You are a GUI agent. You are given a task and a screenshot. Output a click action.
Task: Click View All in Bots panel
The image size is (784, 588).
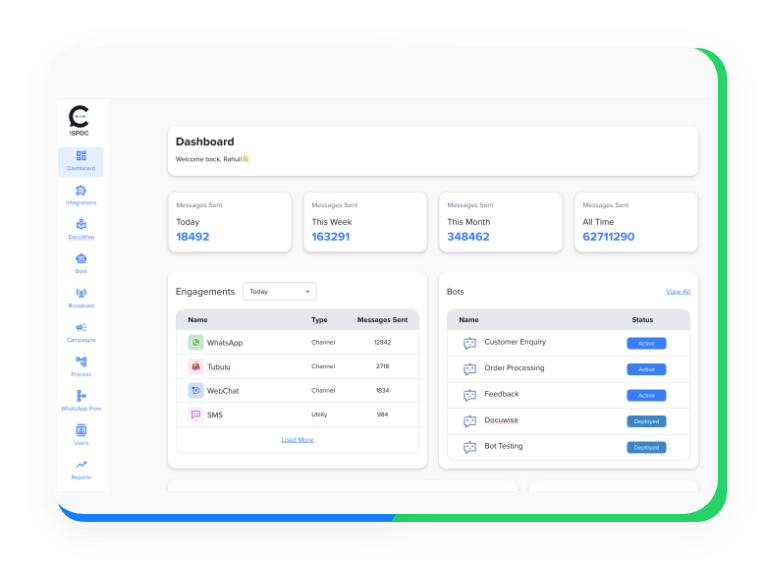(678, 292)
